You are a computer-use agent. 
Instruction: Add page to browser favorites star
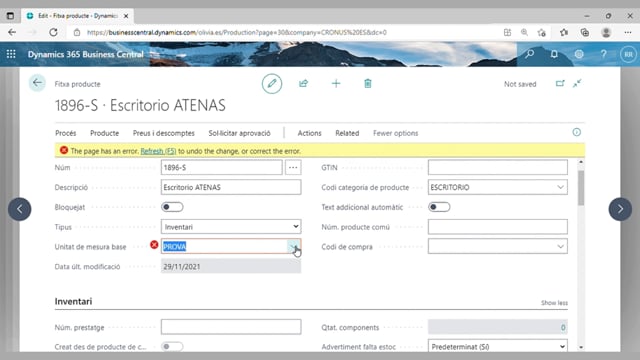point(542,32)
